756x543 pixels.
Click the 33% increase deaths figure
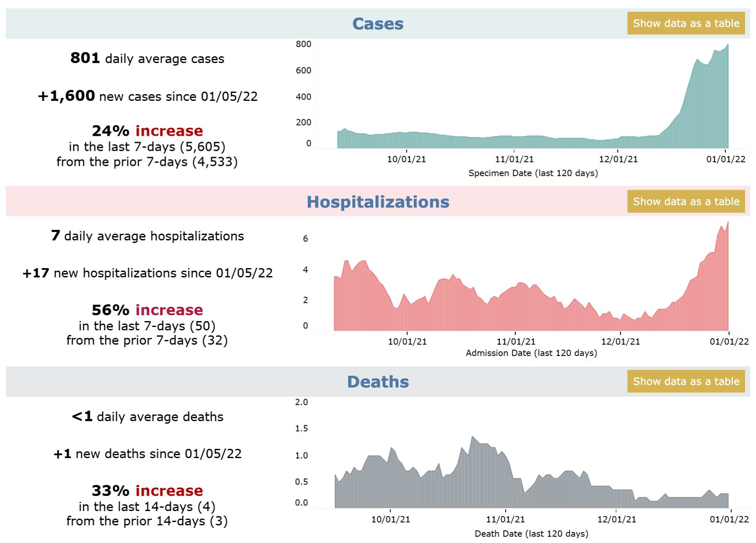147,491
